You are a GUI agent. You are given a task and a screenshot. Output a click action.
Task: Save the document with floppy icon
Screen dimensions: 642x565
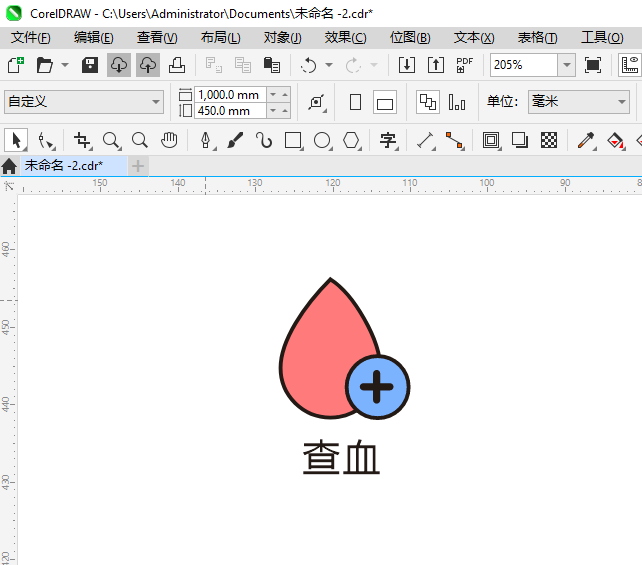[90, 65]
